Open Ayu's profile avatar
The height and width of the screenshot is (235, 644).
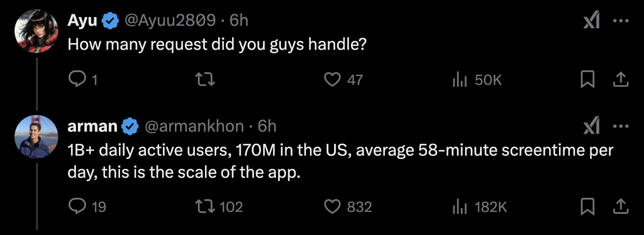pyautogui.click(x=36, y=32)
